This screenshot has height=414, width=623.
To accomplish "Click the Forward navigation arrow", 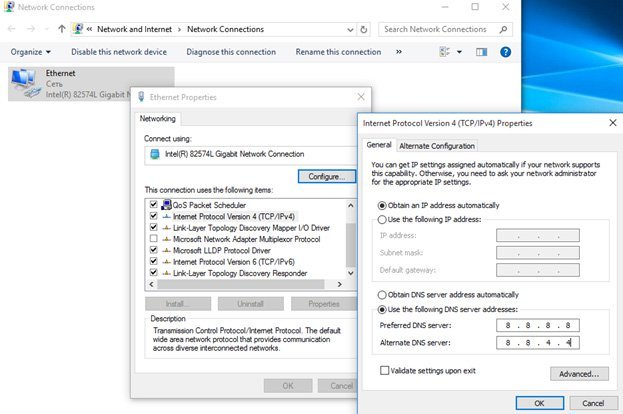I will pos(33,30).
